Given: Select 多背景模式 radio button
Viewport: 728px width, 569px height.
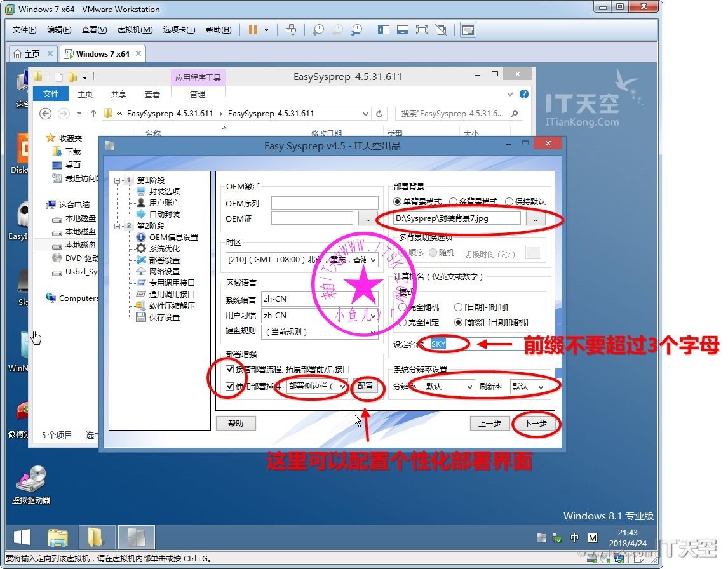Looking at the screenshot, I should click(454, 201).
